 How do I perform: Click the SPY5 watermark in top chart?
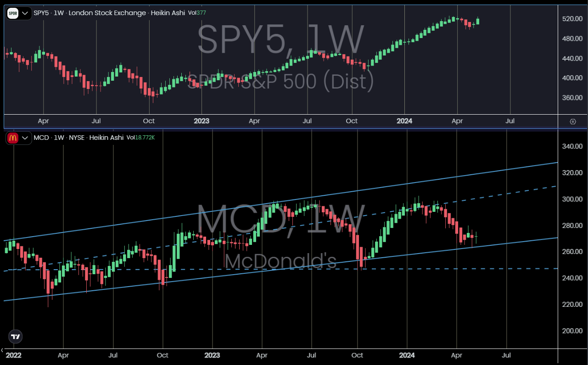click(280, 41)
